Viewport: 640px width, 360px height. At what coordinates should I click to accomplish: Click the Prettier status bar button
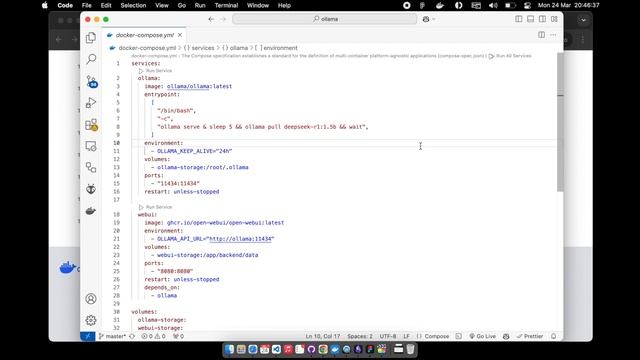point(530,336)
